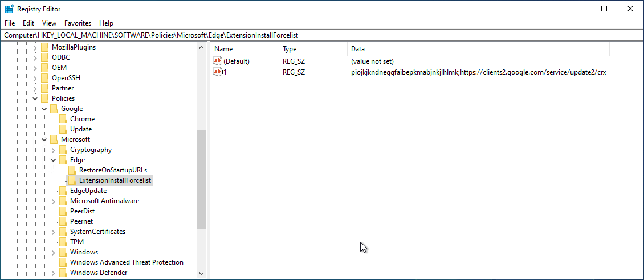
Task: Select the ExtensionInstallForcelist folder icon
Action: [x=72, y=180]
